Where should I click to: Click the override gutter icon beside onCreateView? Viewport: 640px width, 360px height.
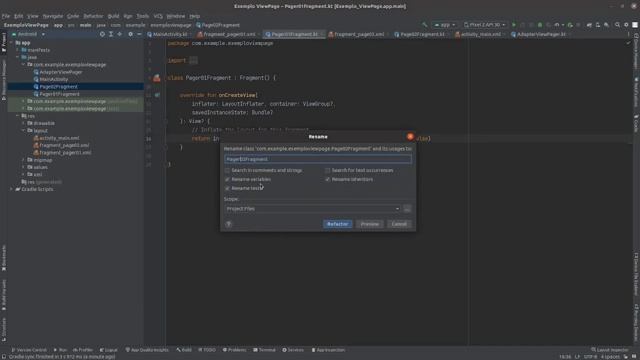point(157,95)
